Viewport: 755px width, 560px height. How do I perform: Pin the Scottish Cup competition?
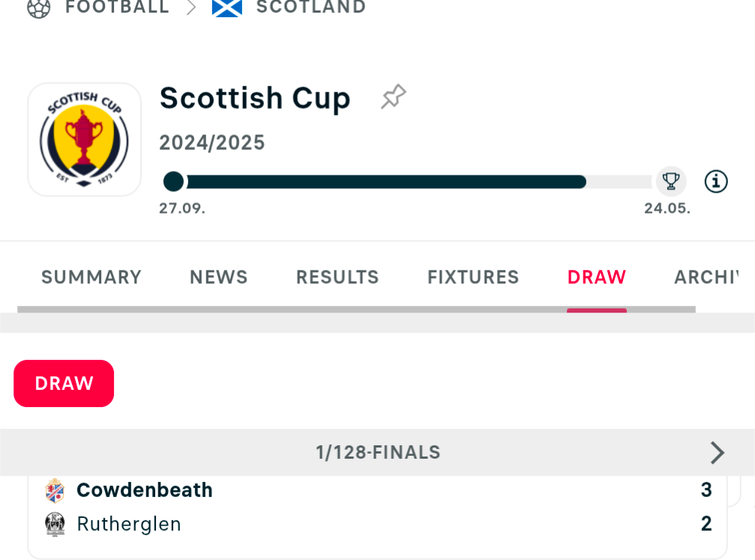pyautogui.click(x=394, y=96)
